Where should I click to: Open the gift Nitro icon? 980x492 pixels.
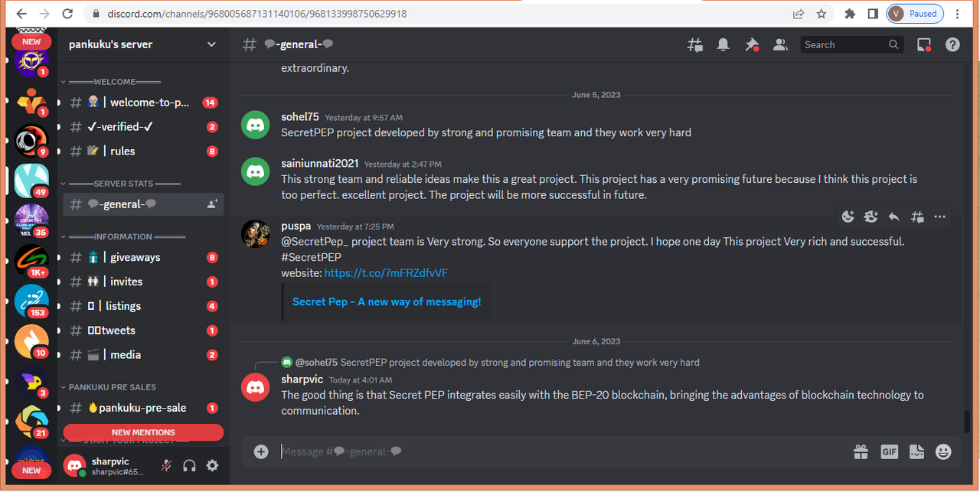[x=861, y=451]
